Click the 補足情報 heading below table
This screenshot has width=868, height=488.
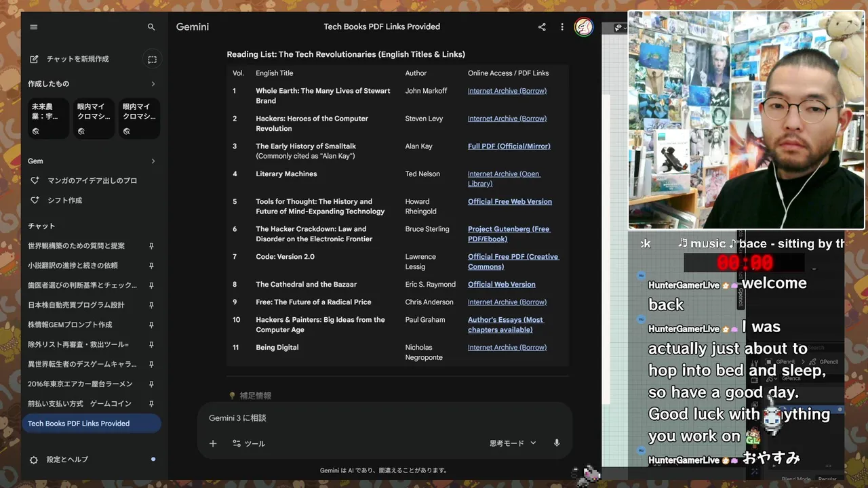coord(255,396)
